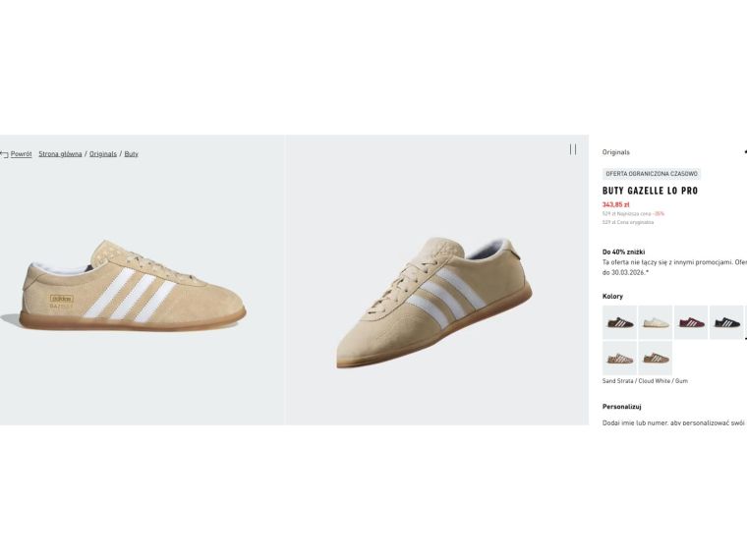Click the pause icon above the shoe gallery
The width and height of the screenshot is (747, 560).
[x=573, y=149]
